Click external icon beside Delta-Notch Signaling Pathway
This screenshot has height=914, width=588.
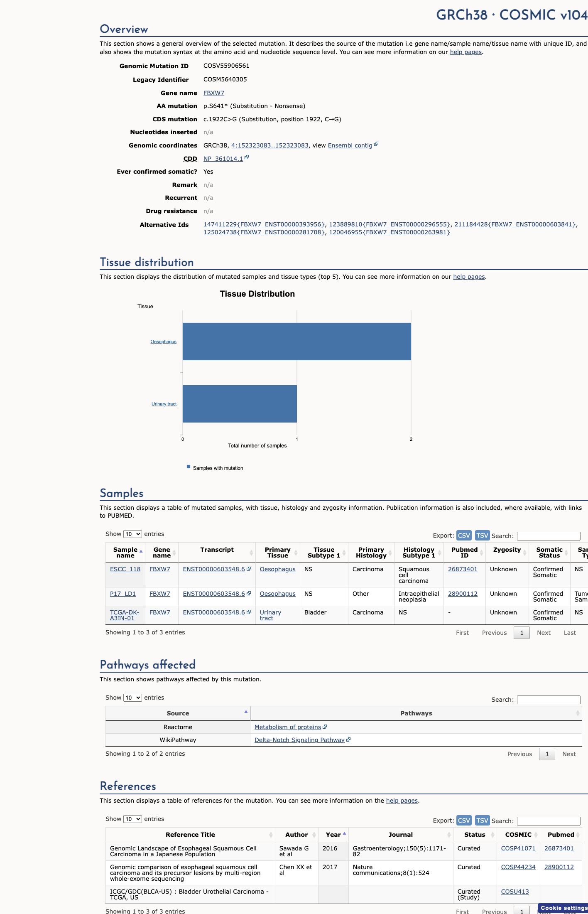(348, 740)
